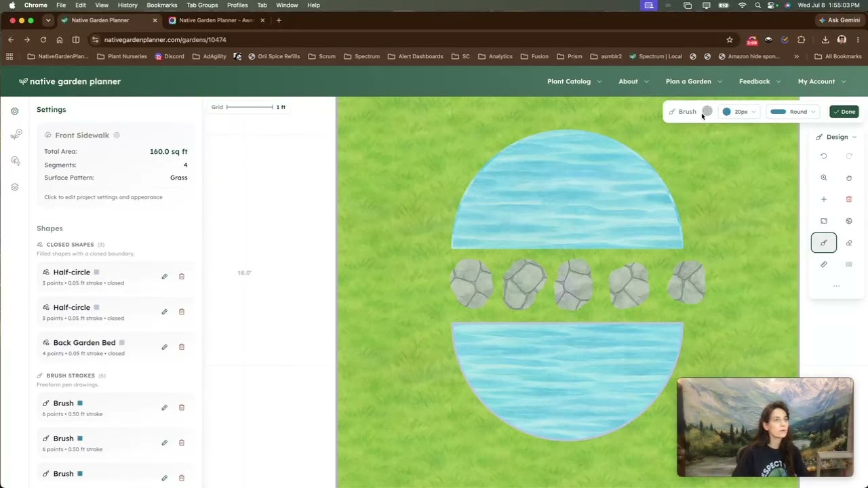Delete the second Half-circle shape
The image size is (868, 488).
coord(182,312)
